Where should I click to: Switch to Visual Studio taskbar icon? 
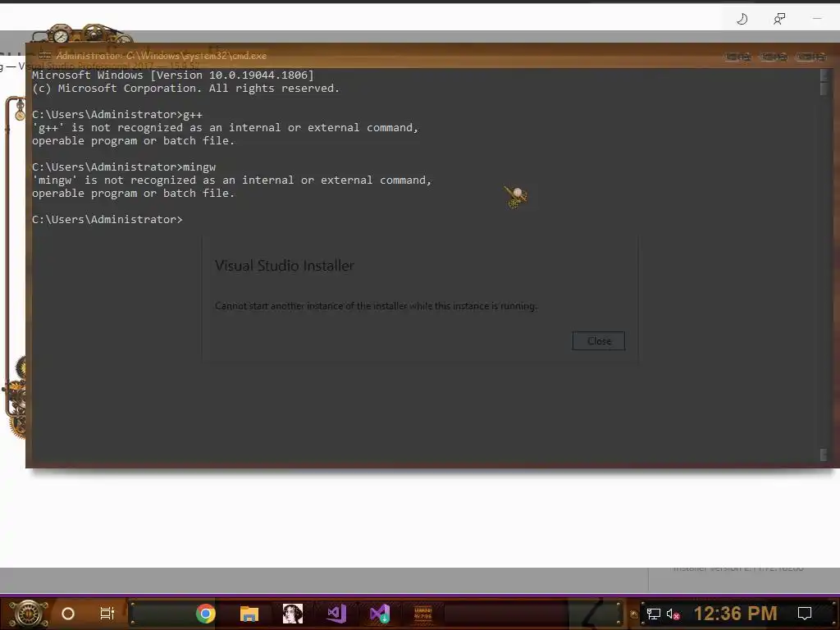pos(336,614)
